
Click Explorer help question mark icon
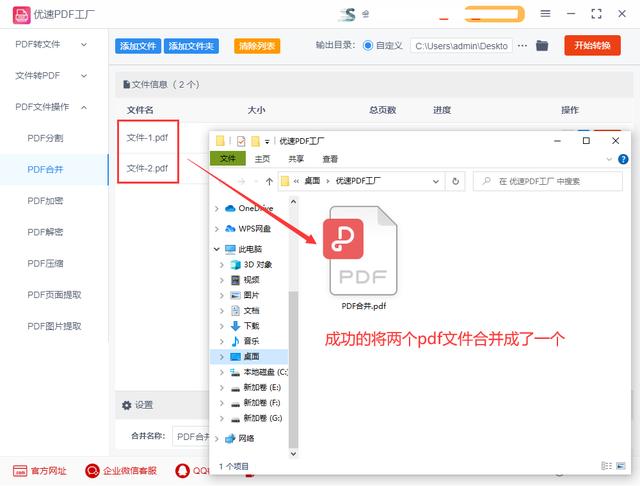click(623, 159)
